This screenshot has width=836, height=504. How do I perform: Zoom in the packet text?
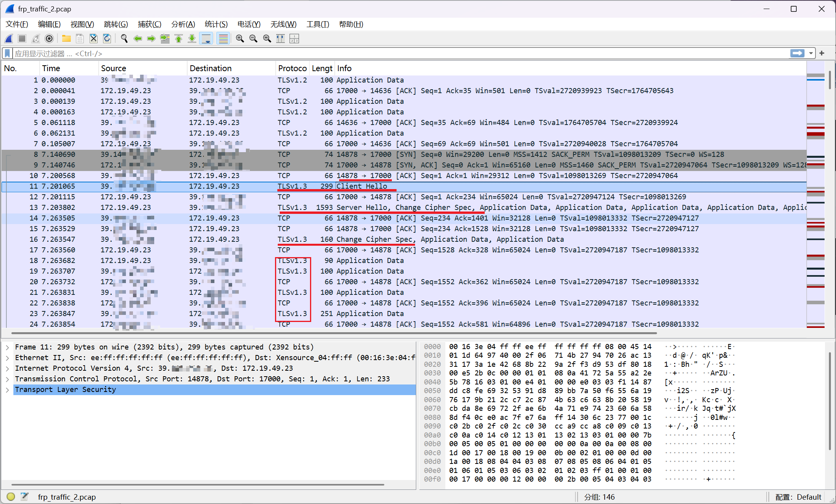[x=240, y=39]
